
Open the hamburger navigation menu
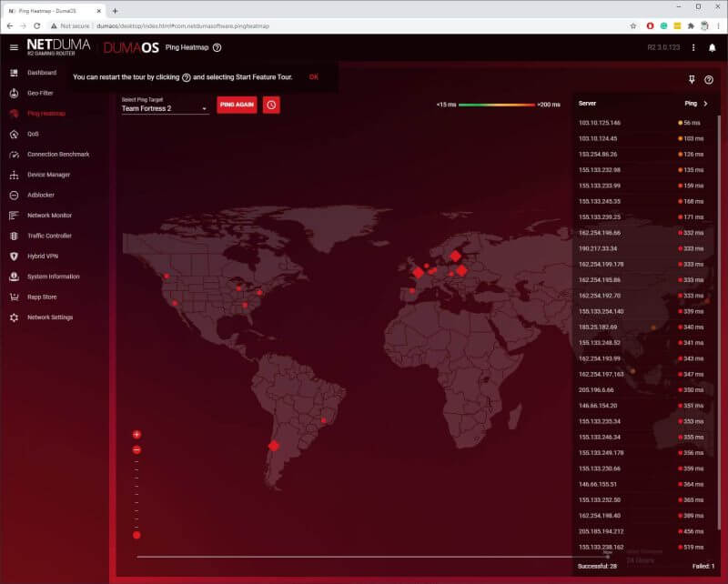[x=14, y=47]
